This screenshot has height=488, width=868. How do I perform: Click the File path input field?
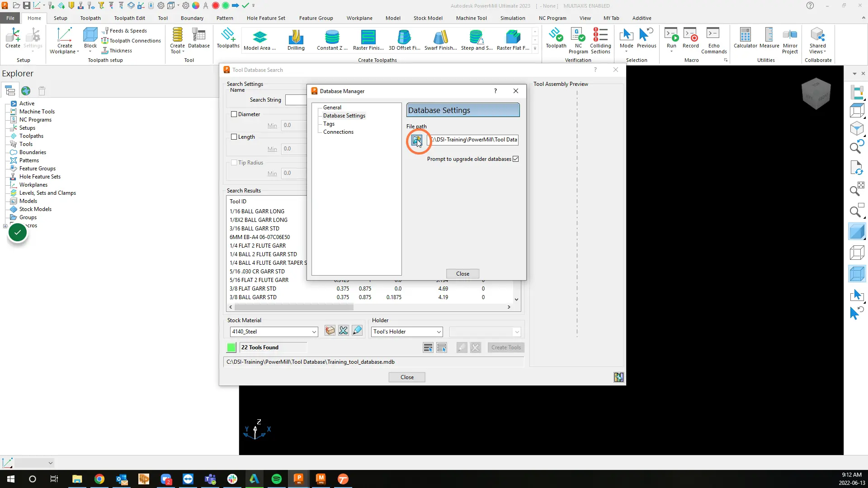tap(473, 140)
